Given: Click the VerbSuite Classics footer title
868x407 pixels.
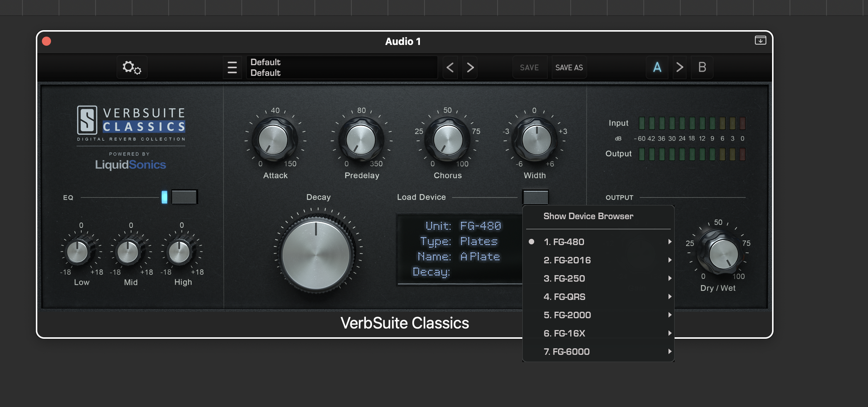Looking at the screenshot, I should click(405, 323).
